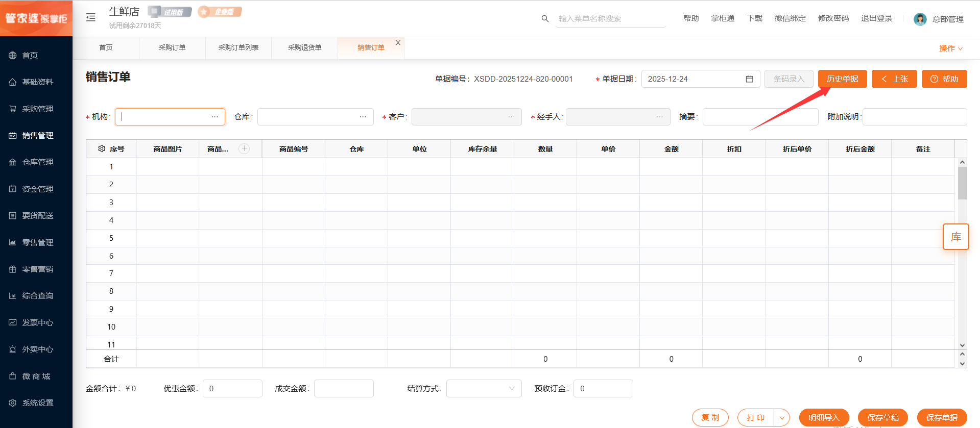Click the 历史单据 button

(x=842, y=79)
